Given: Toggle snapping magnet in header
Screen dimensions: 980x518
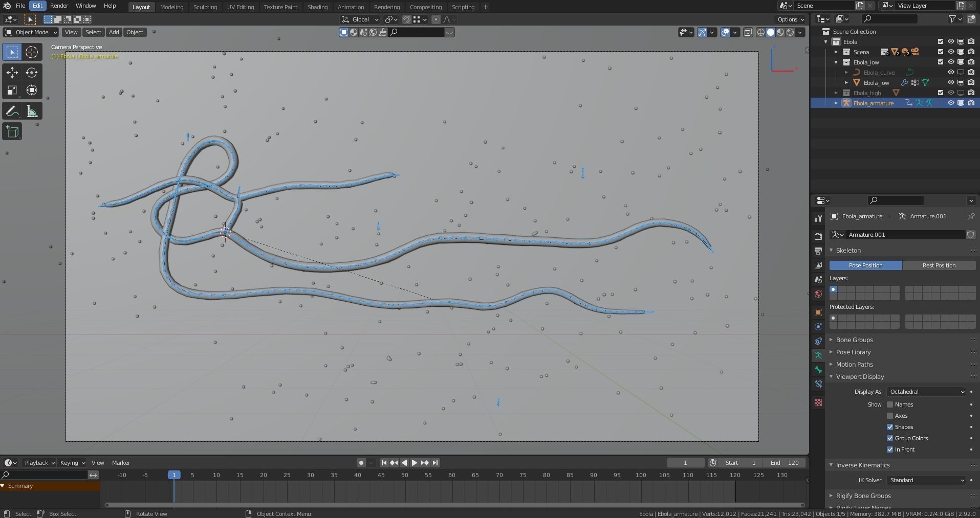Looking at the screenshot, I should pyautogui.click(x=406, y=19).
